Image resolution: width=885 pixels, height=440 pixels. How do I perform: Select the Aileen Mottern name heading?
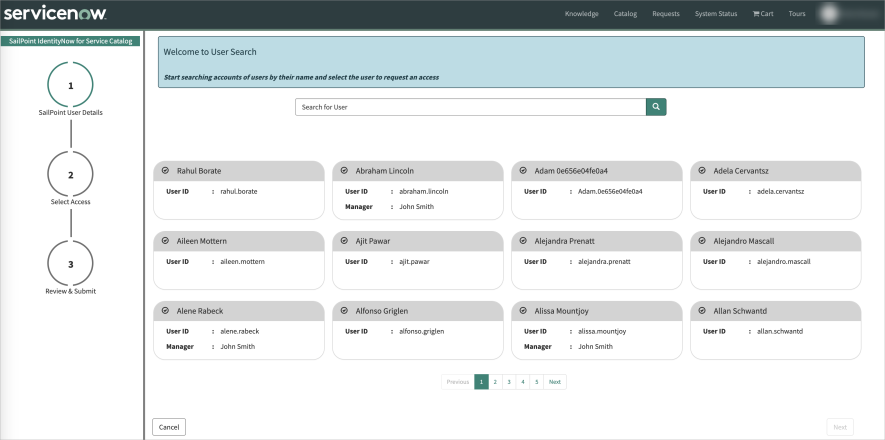201,241
